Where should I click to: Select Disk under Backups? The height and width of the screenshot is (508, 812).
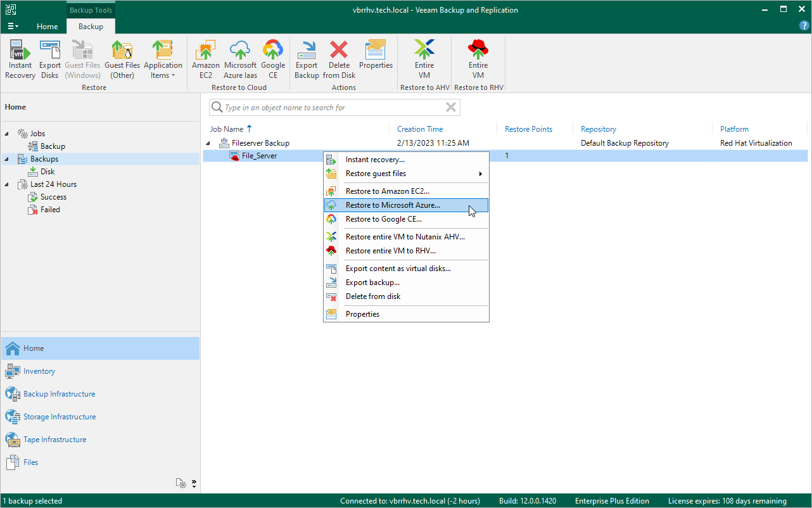tap(48, 172)
